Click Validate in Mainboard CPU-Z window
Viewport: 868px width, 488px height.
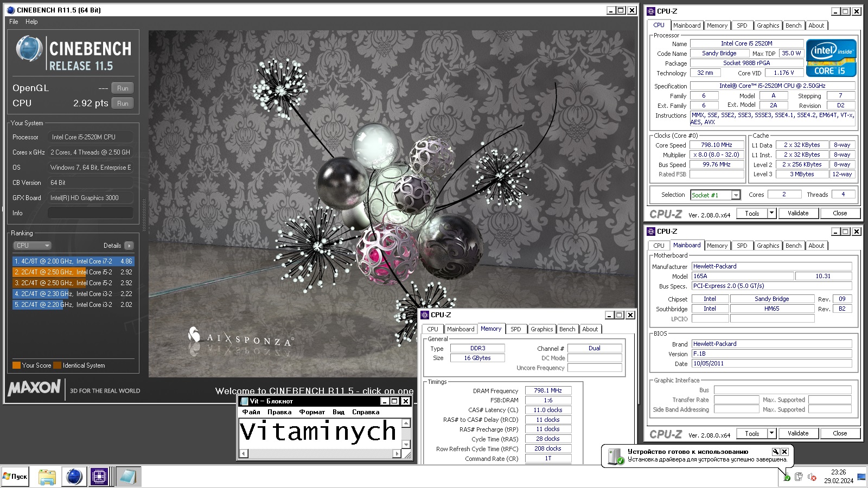click(x=798, y=434)
